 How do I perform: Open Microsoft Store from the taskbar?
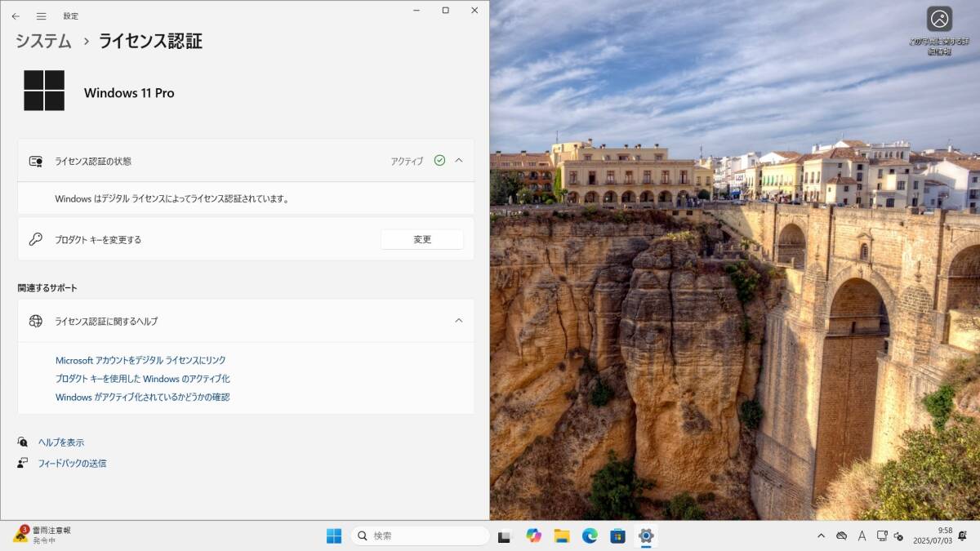pyautogui.click(x=618, y=535)
